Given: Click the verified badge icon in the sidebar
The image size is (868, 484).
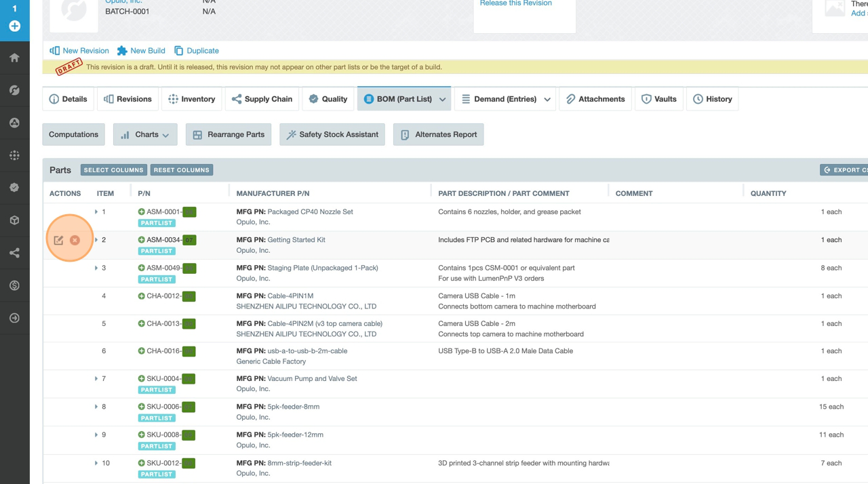Looking at the screenshot, I should point(14,188).
